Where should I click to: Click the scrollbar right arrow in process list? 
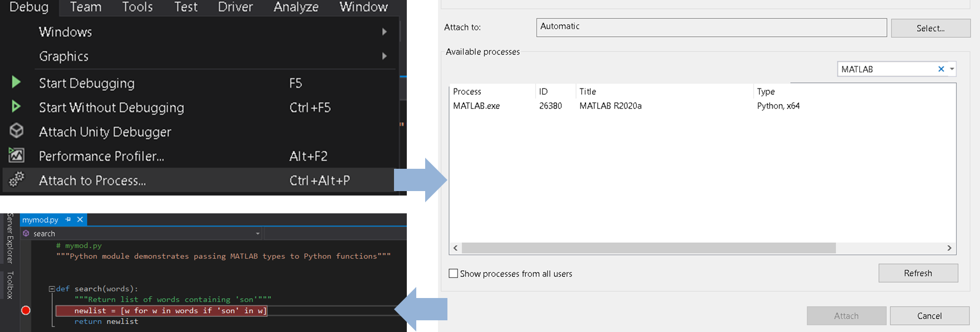click(x=949, y=248)
